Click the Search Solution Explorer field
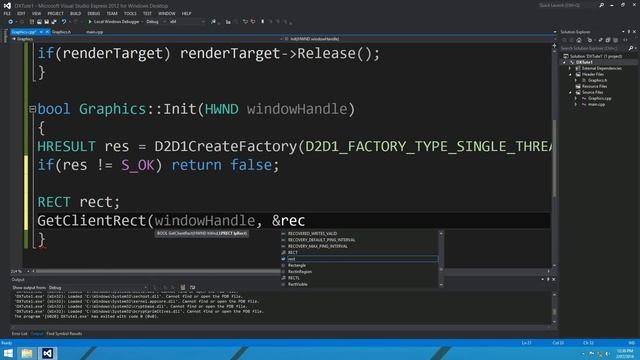 [593, 48]
